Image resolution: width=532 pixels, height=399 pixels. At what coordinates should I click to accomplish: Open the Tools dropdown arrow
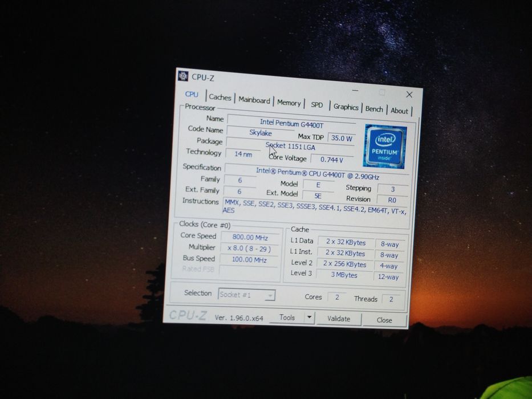(309, 318)
